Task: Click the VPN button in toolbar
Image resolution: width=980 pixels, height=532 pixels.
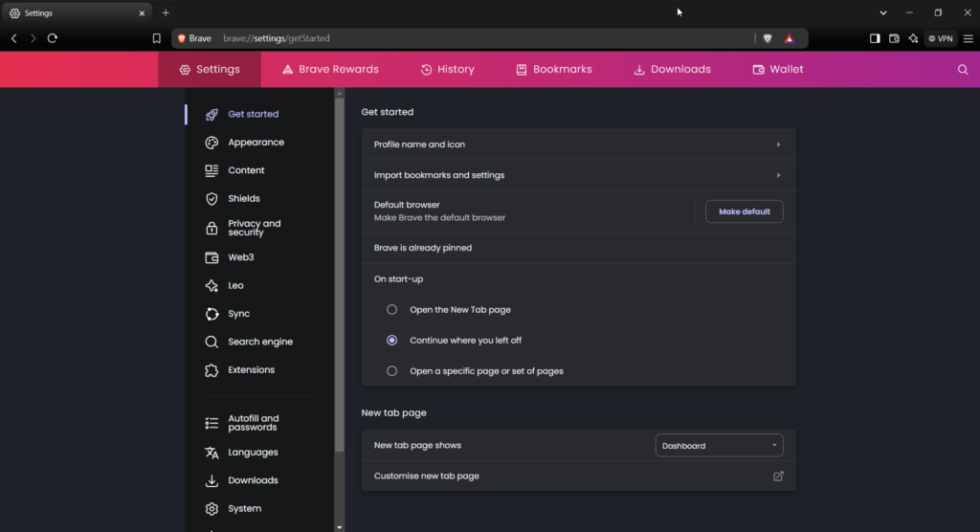Action: 941,38
